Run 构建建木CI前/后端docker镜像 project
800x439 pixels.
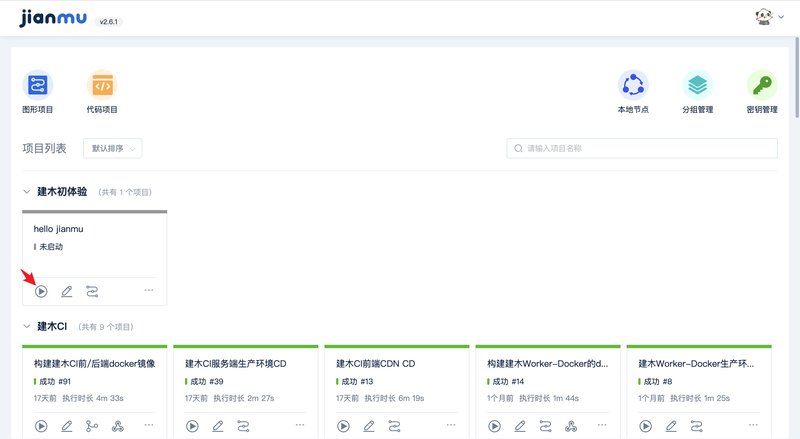point(41,426)
